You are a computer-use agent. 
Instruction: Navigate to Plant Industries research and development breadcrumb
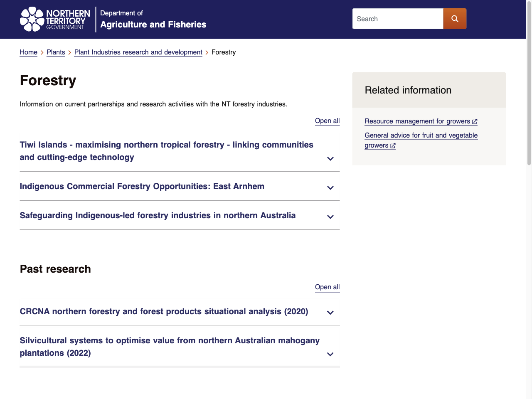coord(138,52)
